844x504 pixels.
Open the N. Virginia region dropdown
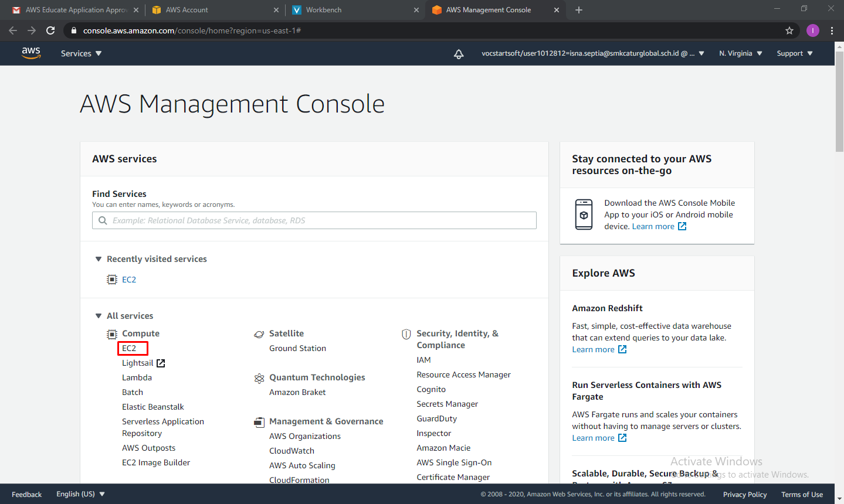741,53
